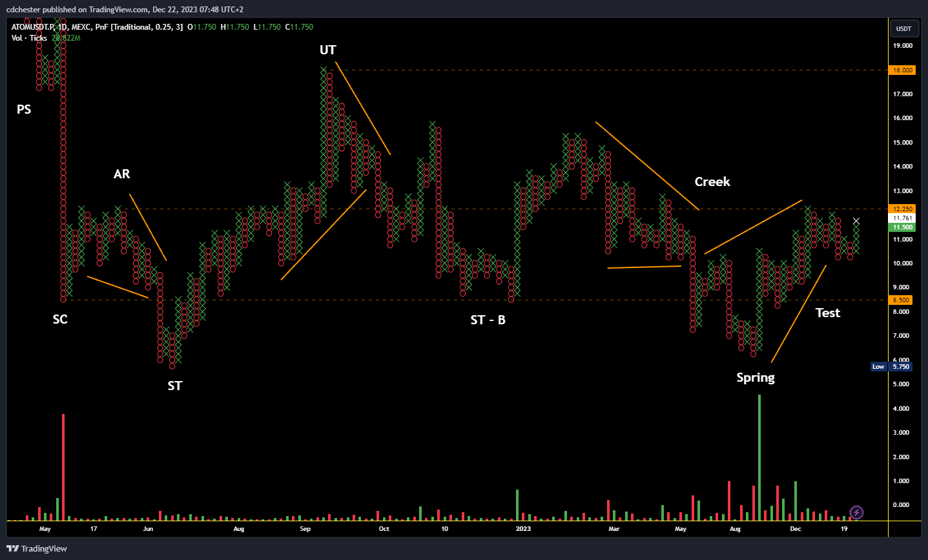
Task: Click the purple lightning bolt icon
Action: click(x=856, y=513)
